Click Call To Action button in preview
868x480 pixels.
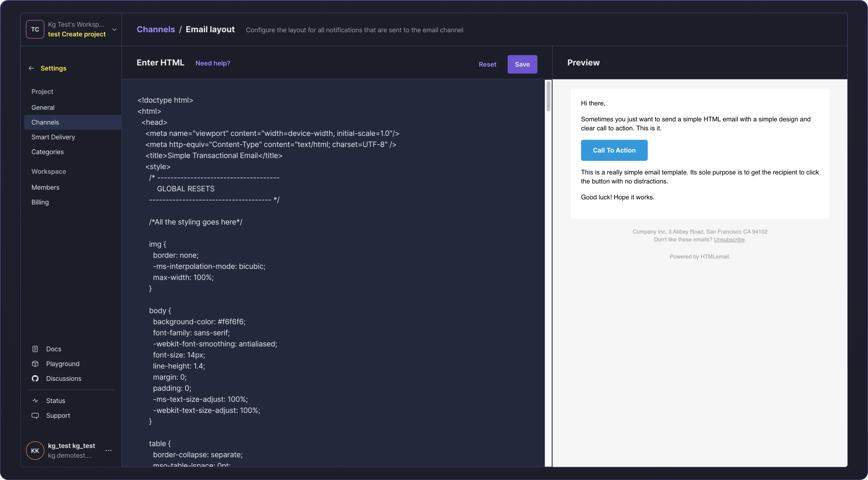pyautogui.click(x=614, y=150)
